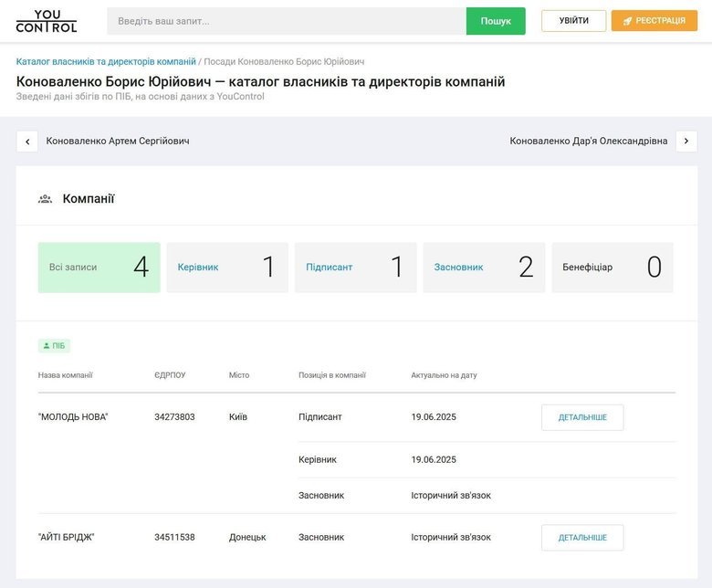Select the Підписант filter tab
The image size is (712, 588).
click(356, 268)
